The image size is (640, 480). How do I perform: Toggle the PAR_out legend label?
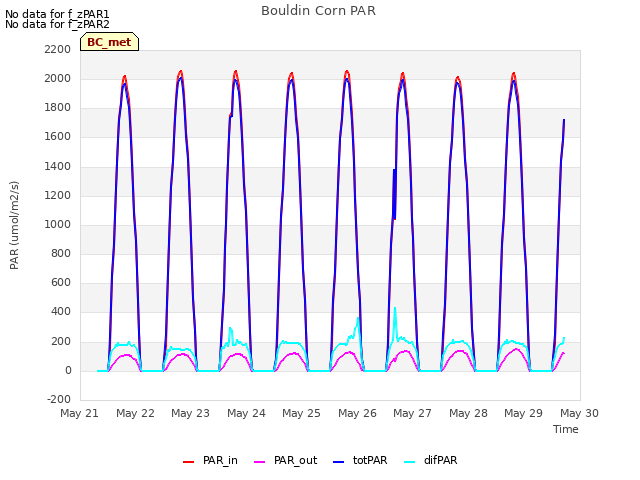(x=296, y=460)
